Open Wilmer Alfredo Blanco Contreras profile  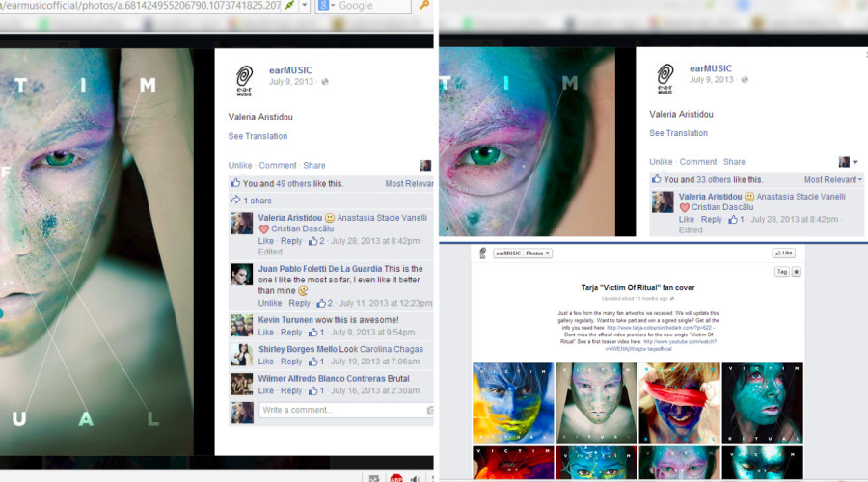tap(321, 379)
